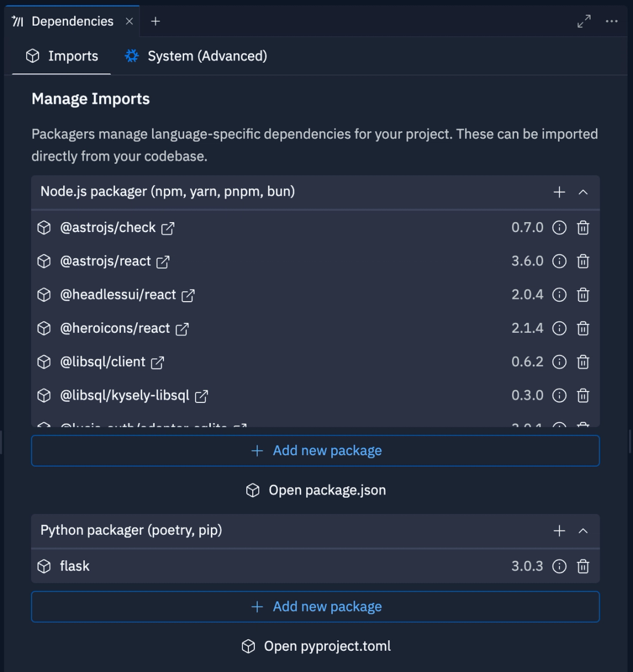View info for @libsql/kysely-libsql
The height and width of the screenshot is (672, 633).
(559, 395)
